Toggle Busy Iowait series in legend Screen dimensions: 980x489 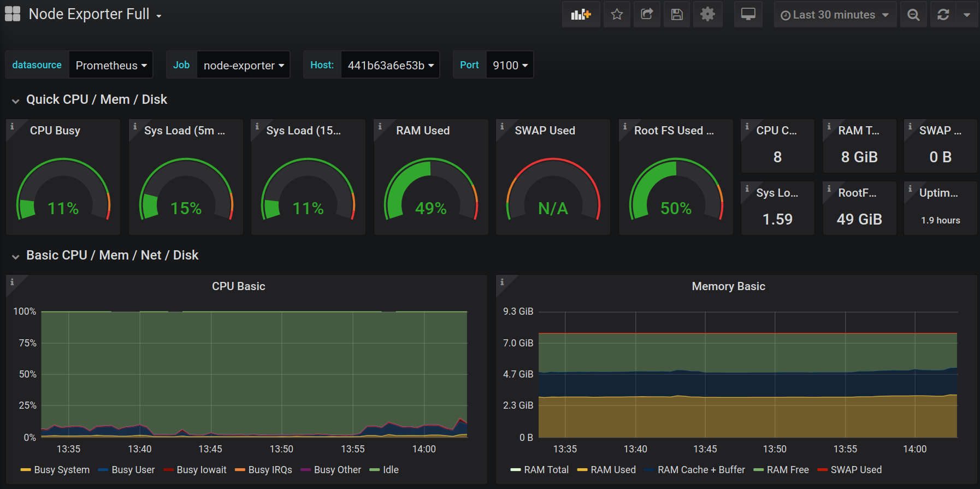[x=202, y=470]
